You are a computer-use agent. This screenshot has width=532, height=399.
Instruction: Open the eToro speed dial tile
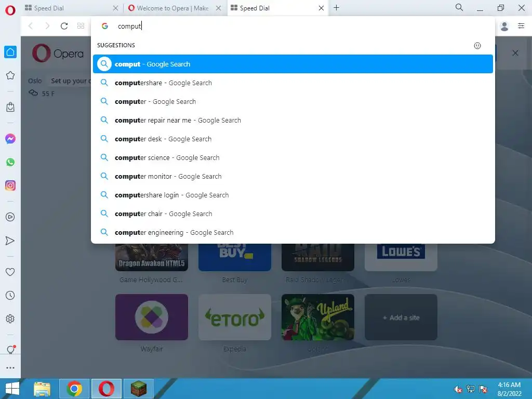click(235, 317)
